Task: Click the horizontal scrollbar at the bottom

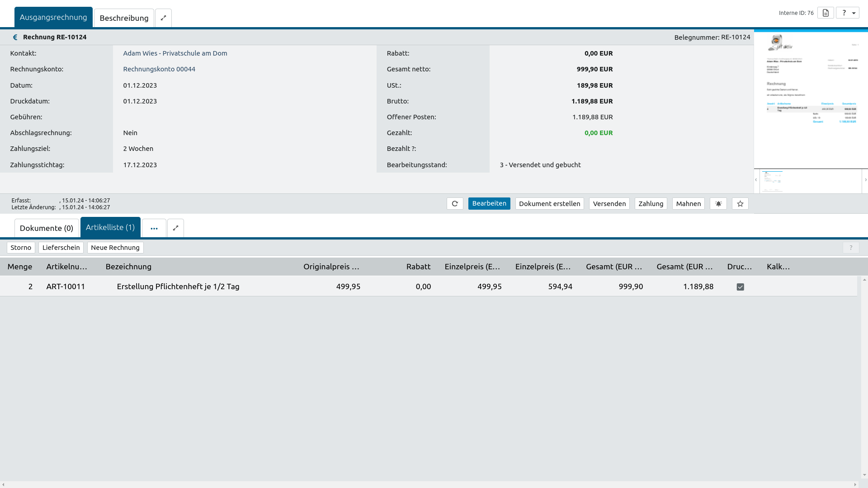Action: click(429, 484)
